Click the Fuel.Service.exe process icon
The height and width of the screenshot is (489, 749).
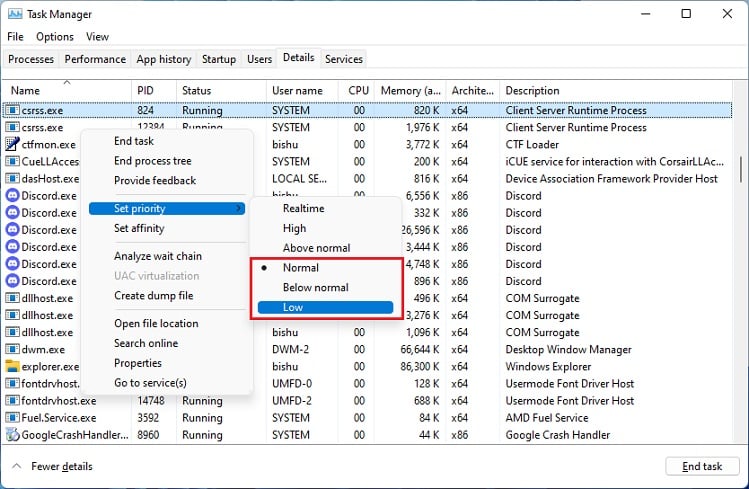(x=13, y=418)
